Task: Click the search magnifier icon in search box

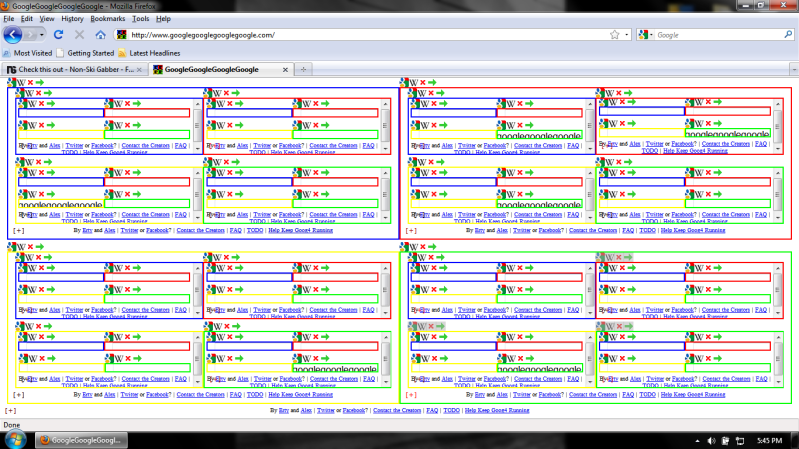Action: tap(787, 34)
